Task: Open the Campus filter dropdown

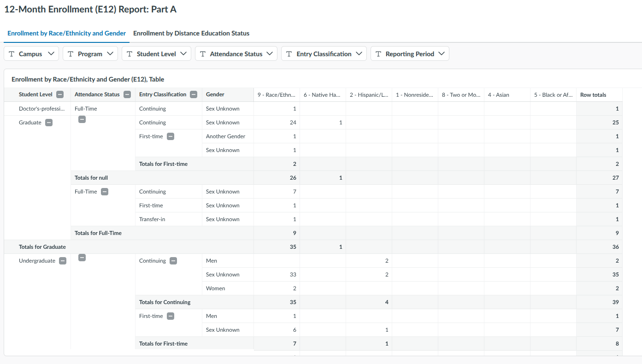Action: [x=31, y=53]
